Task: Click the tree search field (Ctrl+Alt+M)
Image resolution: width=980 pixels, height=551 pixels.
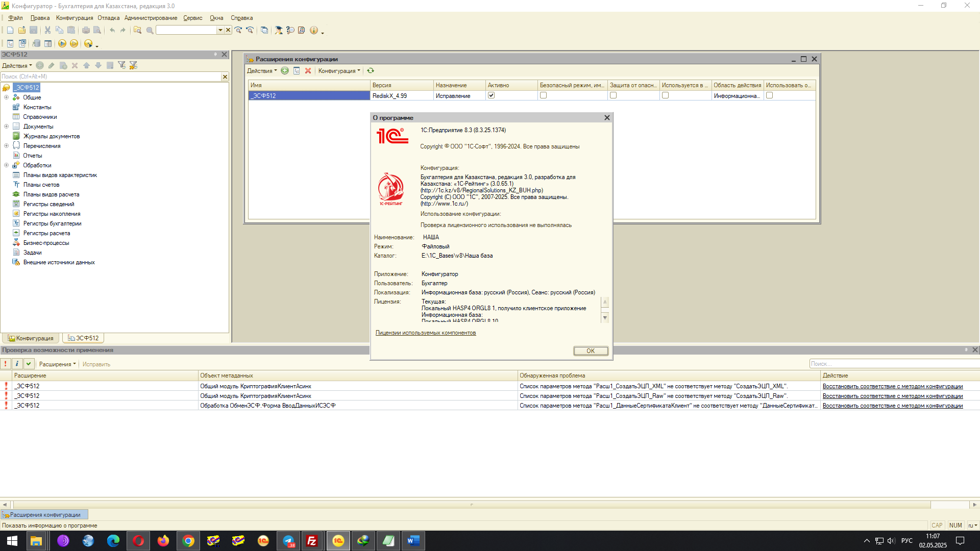Action: point(111,77)
